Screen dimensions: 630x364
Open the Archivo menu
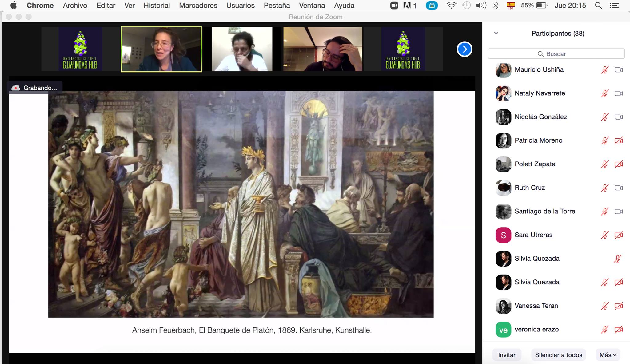[x=75, y=6]
